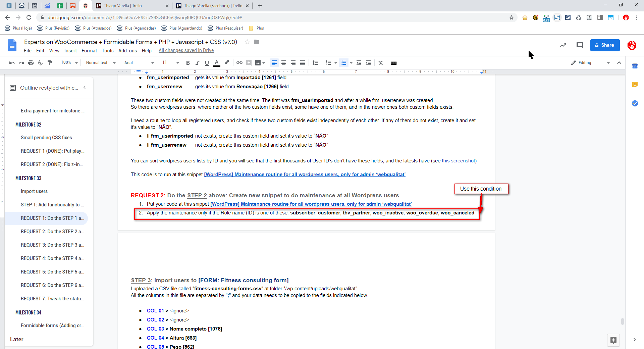Screen dimensions: 644x349
Task: Open 'this screenshot' hyperlink
Action: (x=458, y=161)
